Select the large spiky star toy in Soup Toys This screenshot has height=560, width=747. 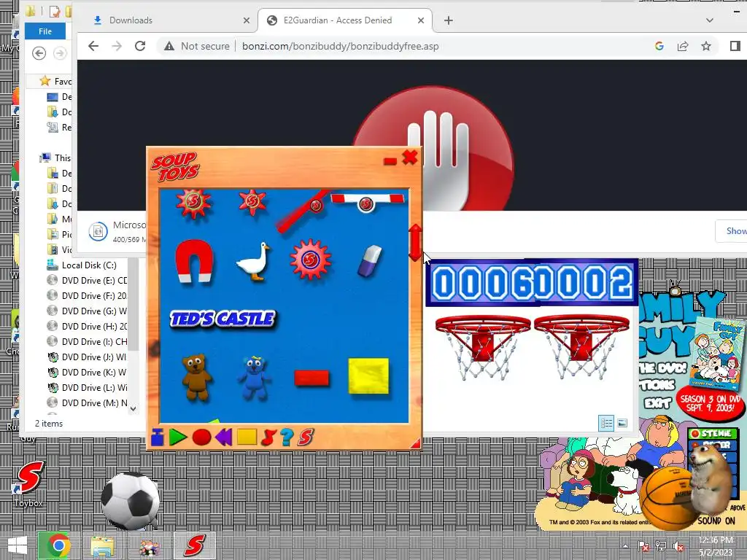click(x=193, y=203)
